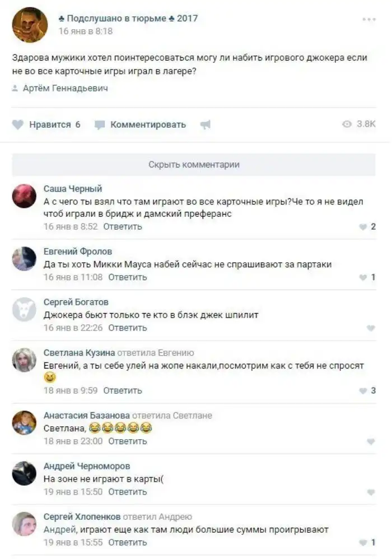Like Сергей Богатов's comment heart
This screenshot has width=392, height=559.
(371, 328)
